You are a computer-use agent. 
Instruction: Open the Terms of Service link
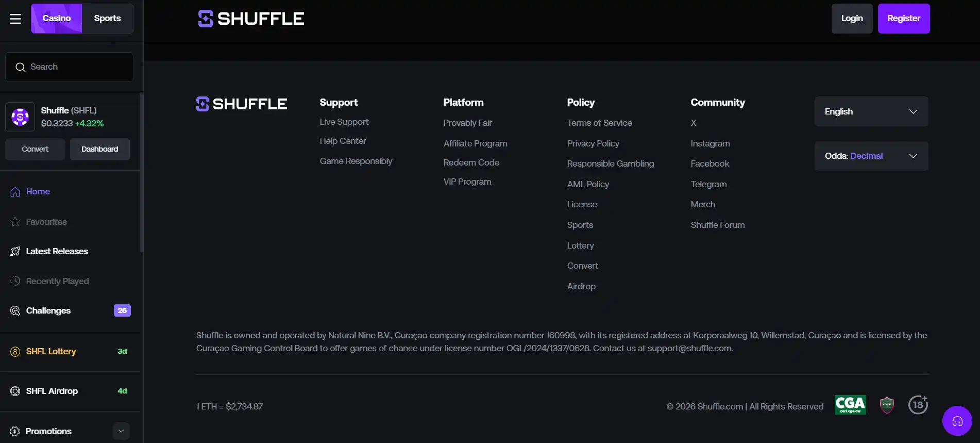599,123
